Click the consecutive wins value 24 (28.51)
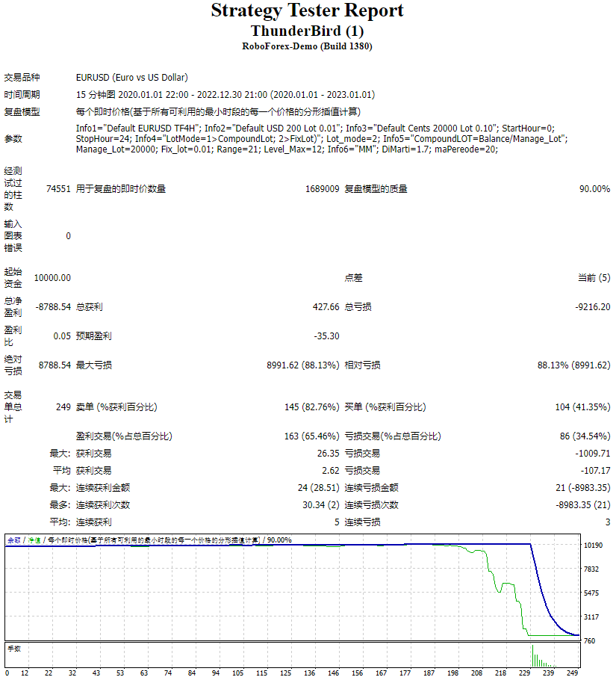This screenshot has height=683, width=616. pyautogui.click(x=318, y=487)
